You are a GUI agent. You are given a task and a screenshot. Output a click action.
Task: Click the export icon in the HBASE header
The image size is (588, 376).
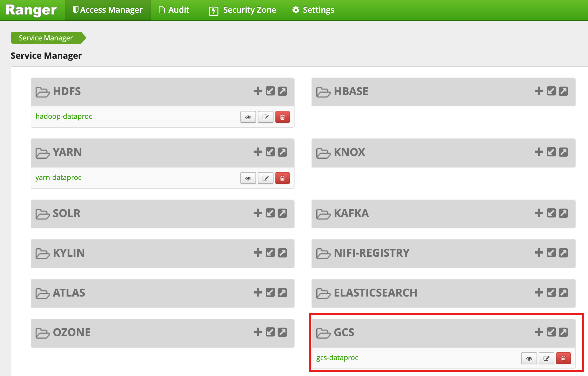(563, 91)
